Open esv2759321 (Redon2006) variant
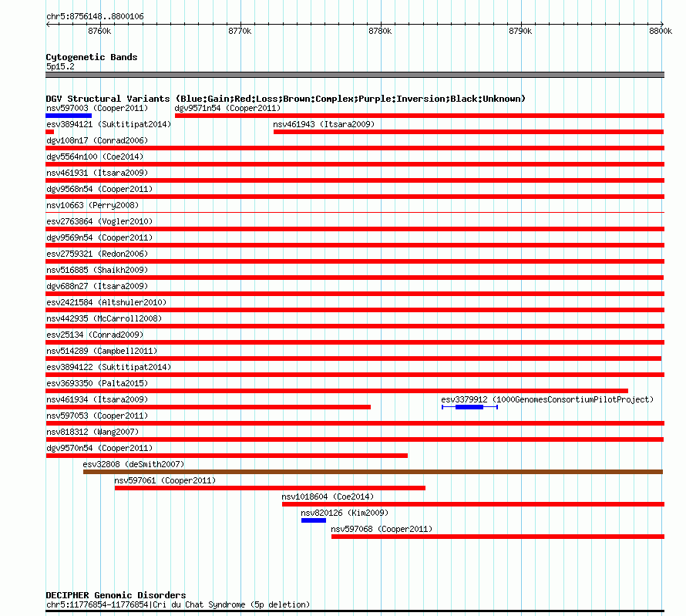The image size is (686, 616). pos(97,254)
